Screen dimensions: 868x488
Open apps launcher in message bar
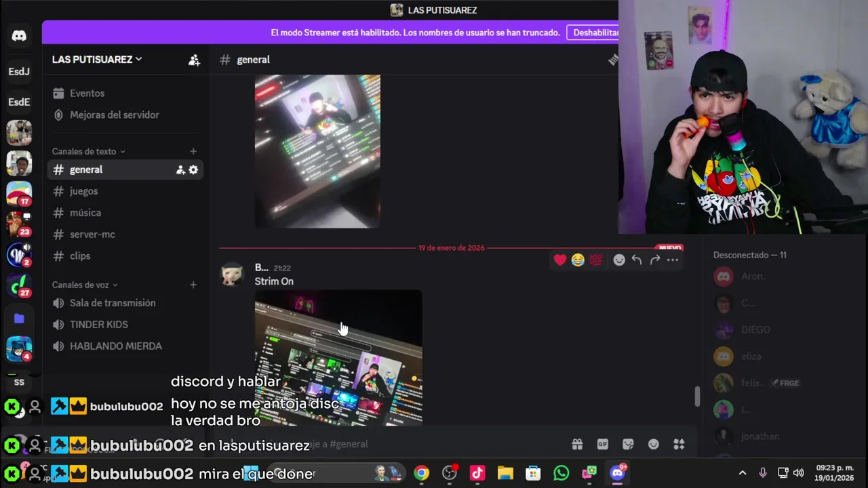(679, 444)
